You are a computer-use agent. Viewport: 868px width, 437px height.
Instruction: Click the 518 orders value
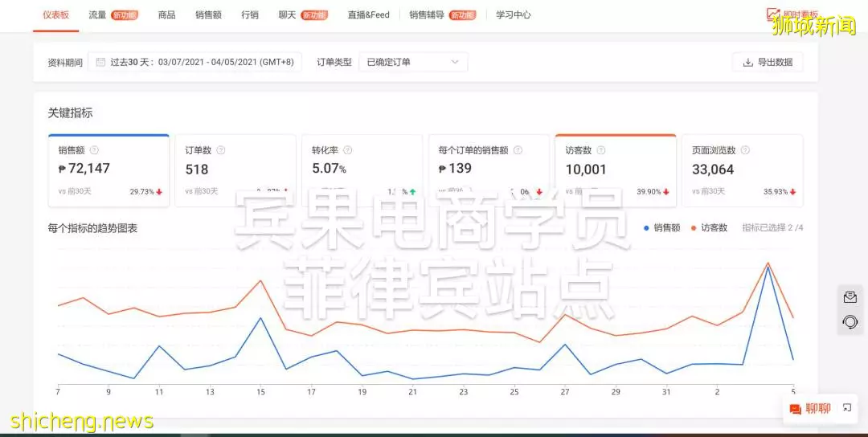(197, 169)
